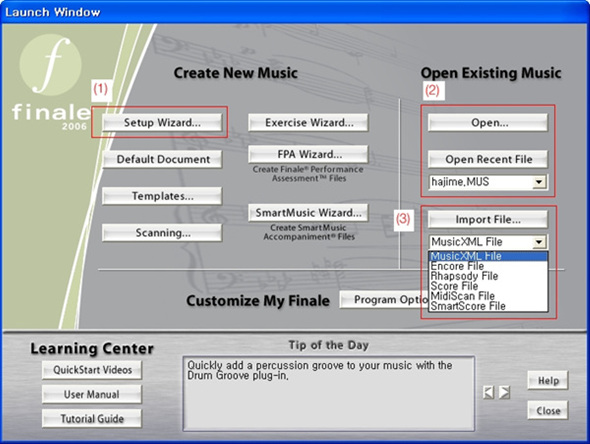Open the SmartMusic Wizard
This screenshot has width=590, height=444.
pos(308,213)
